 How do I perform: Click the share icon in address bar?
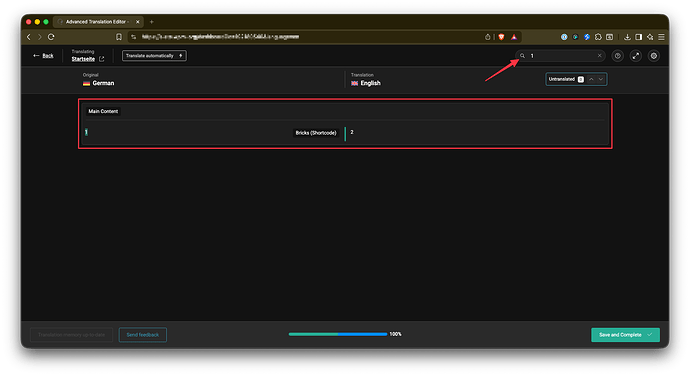pos(488,37)
